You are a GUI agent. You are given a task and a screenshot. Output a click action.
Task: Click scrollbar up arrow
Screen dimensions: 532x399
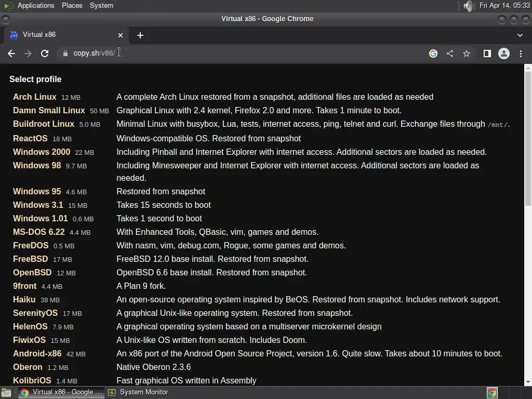pos(528,68)
